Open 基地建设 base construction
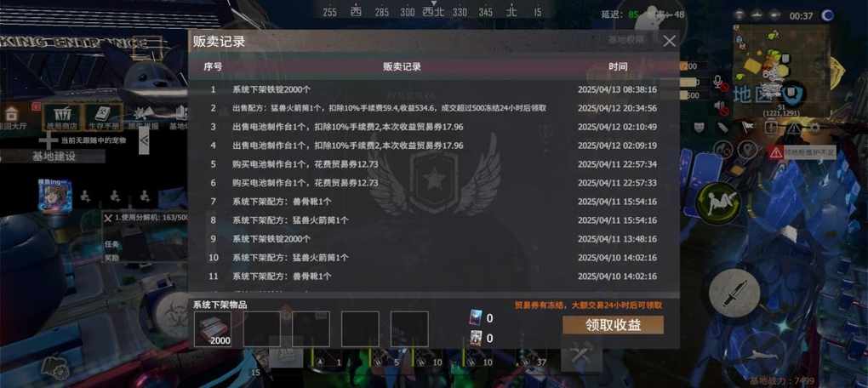Image resolution: width=868 pixels, height=388 pixels. [53, 157]
